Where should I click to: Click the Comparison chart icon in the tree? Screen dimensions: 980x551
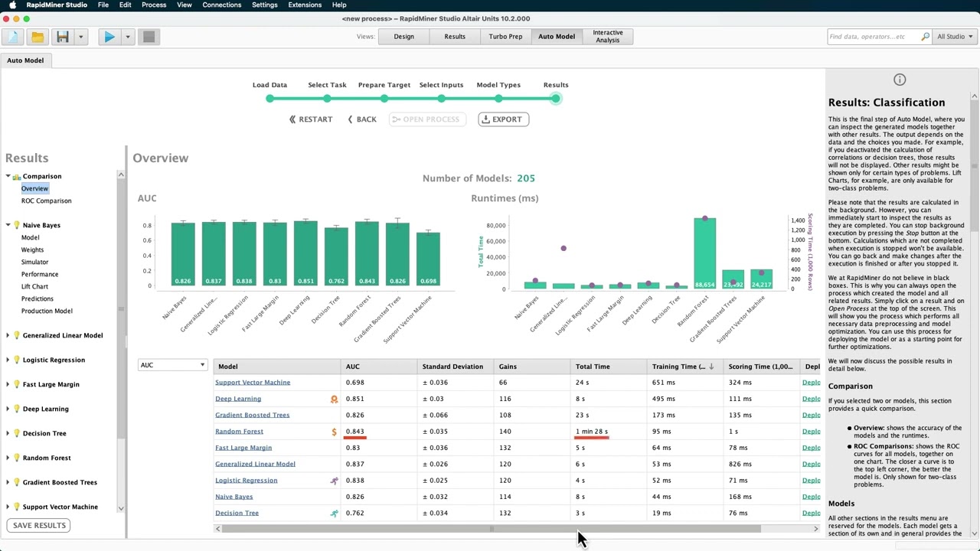tap(17, 177)
